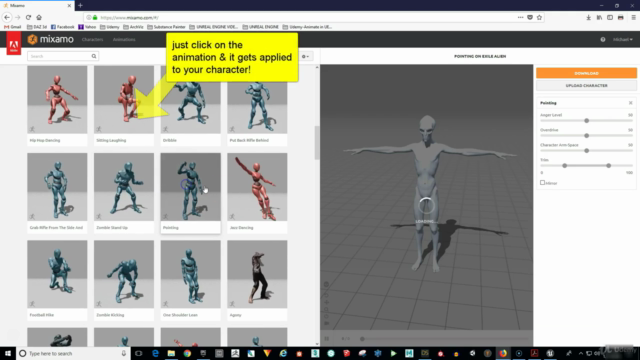Click the orange Download button

pos(586,73)
